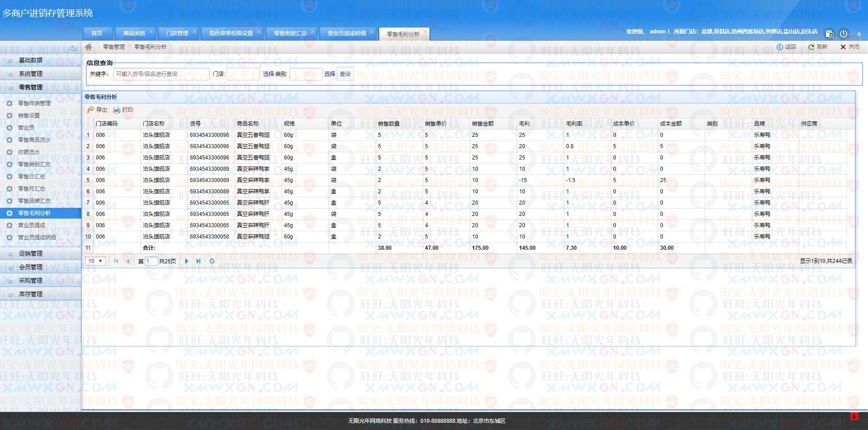Sort by the 销售金额 column header
The image size is (868, 430).
[493, 124]
